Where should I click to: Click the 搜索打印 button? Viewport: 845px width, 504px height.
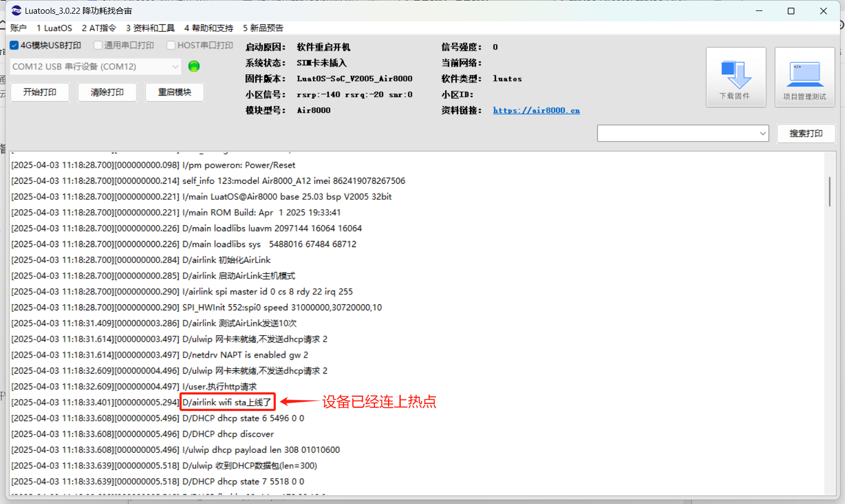(806, 133)
